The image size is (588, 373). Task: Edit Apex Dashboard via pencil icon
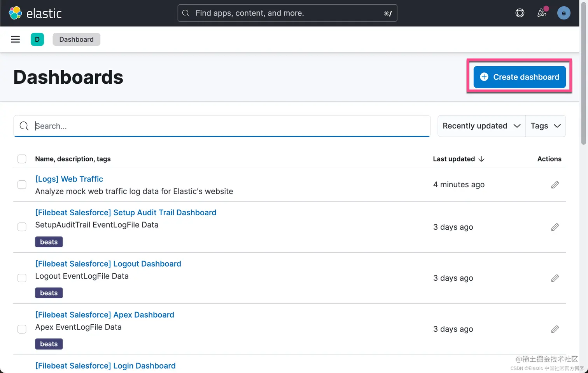pos(555,329)
